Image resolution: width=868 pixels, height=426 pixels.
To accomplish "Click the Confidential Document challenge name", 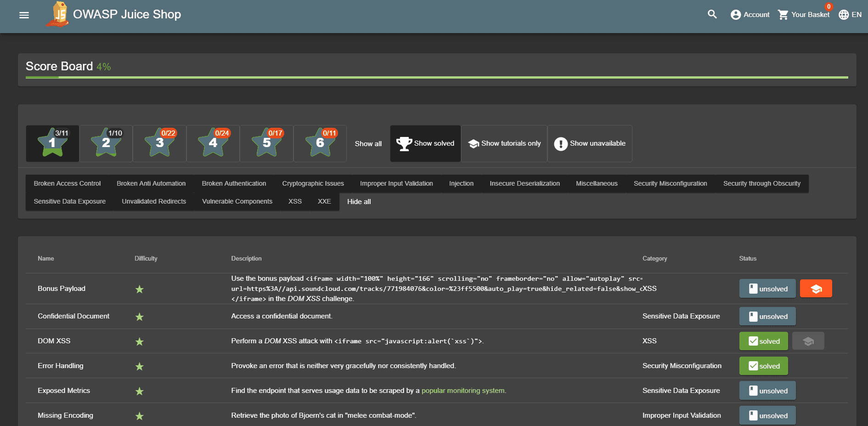I will point(73,316).
